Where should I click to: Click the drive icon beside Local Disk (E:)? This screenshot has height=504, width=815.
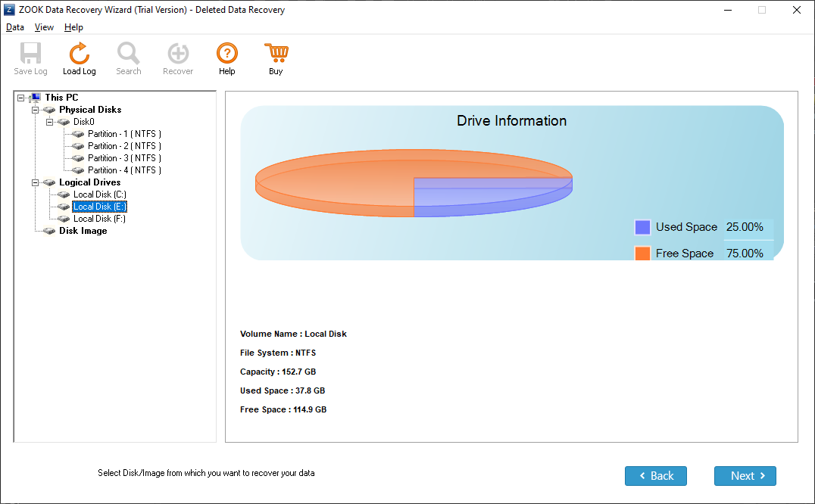click(x=64, y=207)
